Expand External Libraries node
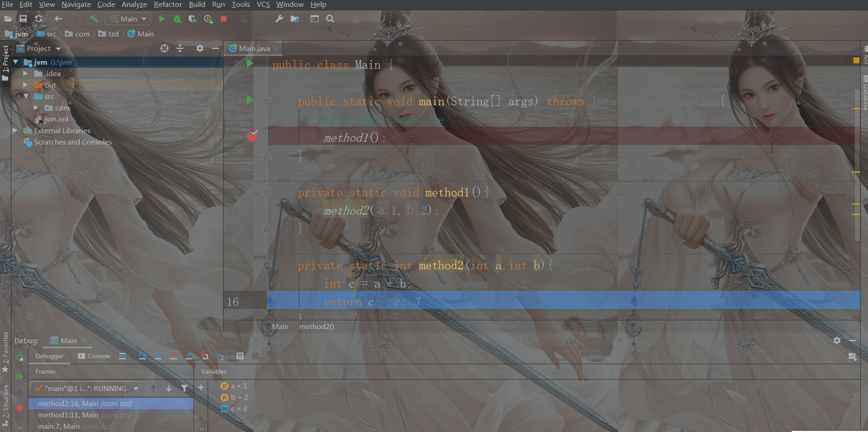 pos(15,130)
